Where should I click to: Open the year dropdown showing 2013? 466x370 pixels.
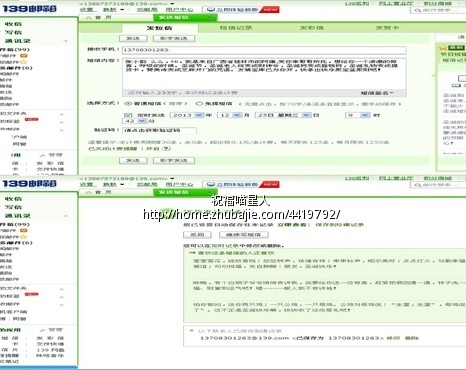pos(187,115)
